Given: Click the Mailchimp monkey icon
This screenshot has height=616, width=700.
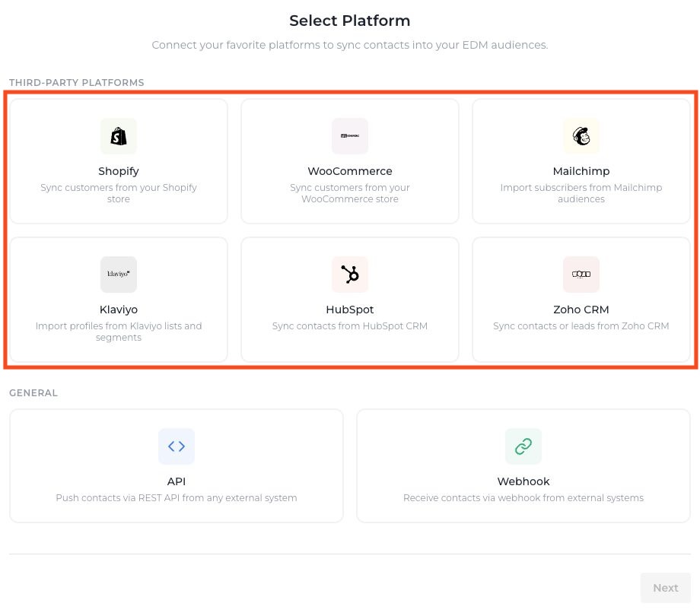Looking at the screenshot, I should click(581, 136).
